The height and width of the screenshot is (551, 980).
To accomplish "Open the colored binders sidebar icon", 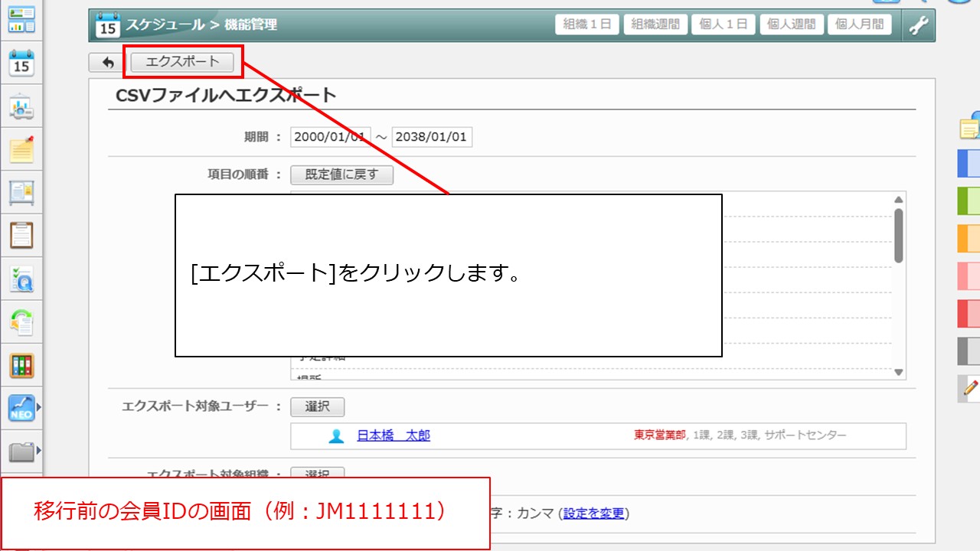I will 21,365.
